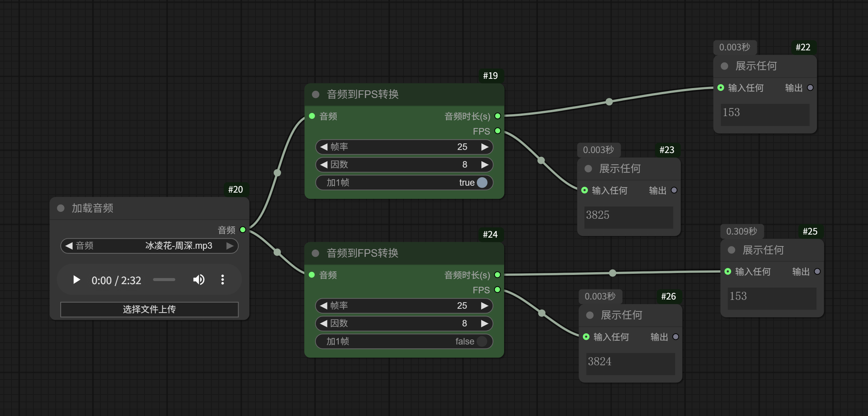Viewport: 868px width, 416px height.
Task: Click 选择文件上传 upload button
Action: (x=149, y=310)
